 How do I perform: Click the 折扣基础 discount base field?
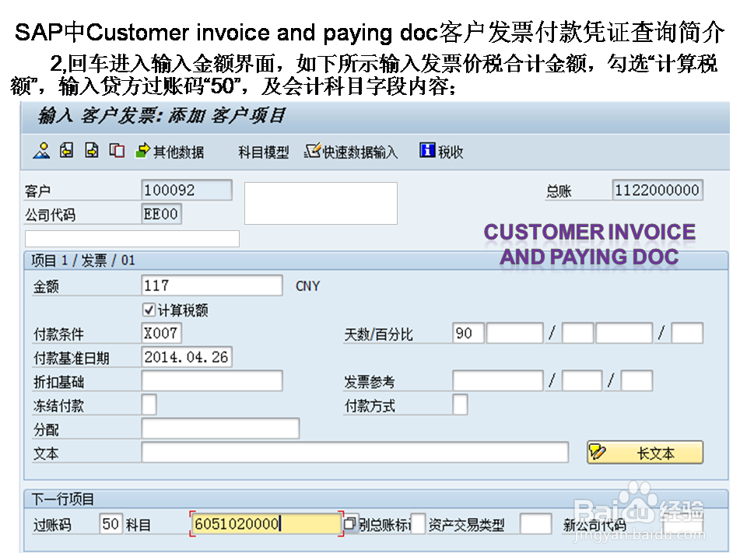212,381
